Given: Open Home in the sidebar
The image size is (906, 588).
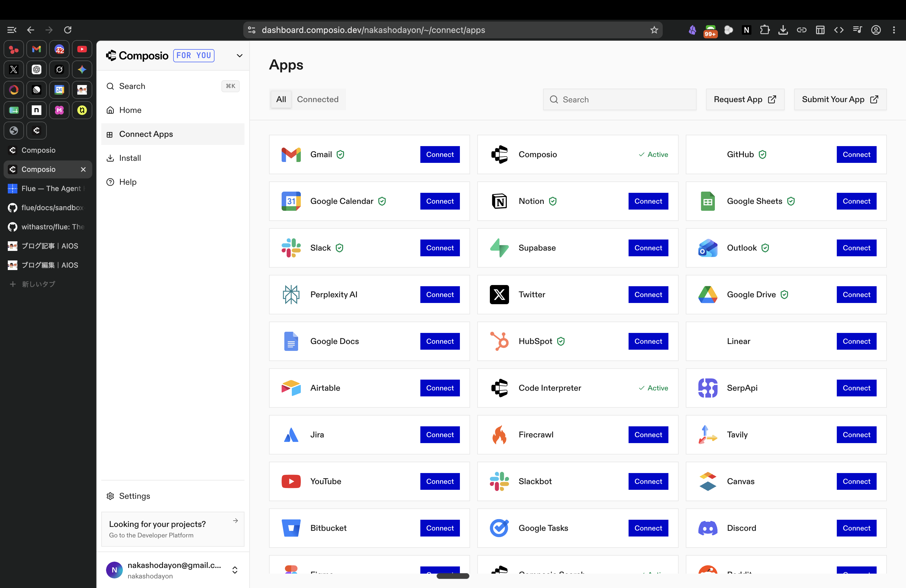Looking at the screenshot, I should (173, 110).
